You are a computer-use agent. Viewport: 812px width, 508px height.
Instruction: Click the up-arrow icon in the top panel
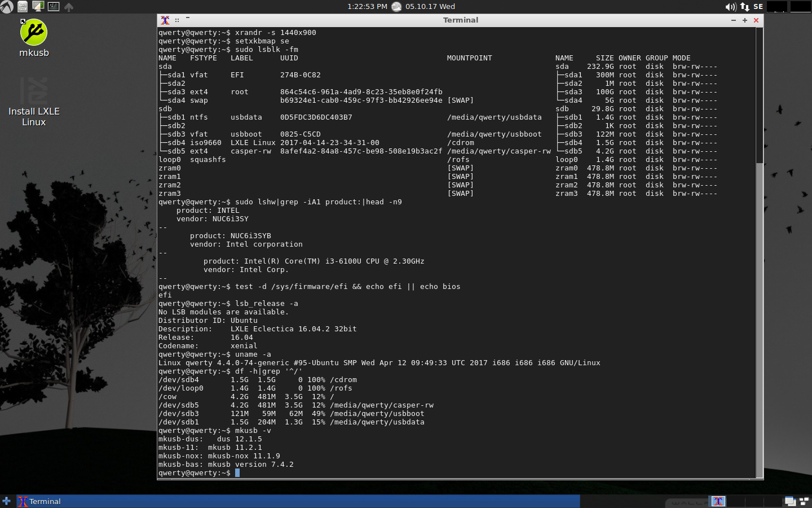pyautogui.click(x=69, y=7)
